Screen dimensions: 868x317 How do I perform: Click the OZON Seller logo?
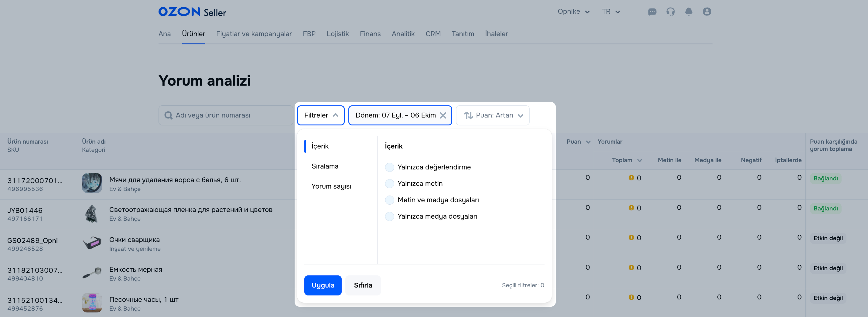pos(192,12)
